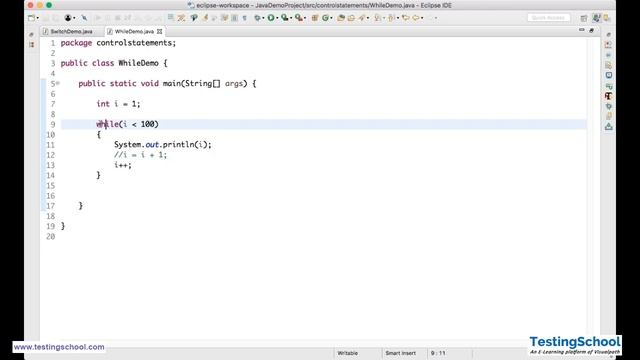Viewport: 640px width, 360px height.
Task: Open the monitor-shaped icon in right sidebar
Action: point(609,76)
